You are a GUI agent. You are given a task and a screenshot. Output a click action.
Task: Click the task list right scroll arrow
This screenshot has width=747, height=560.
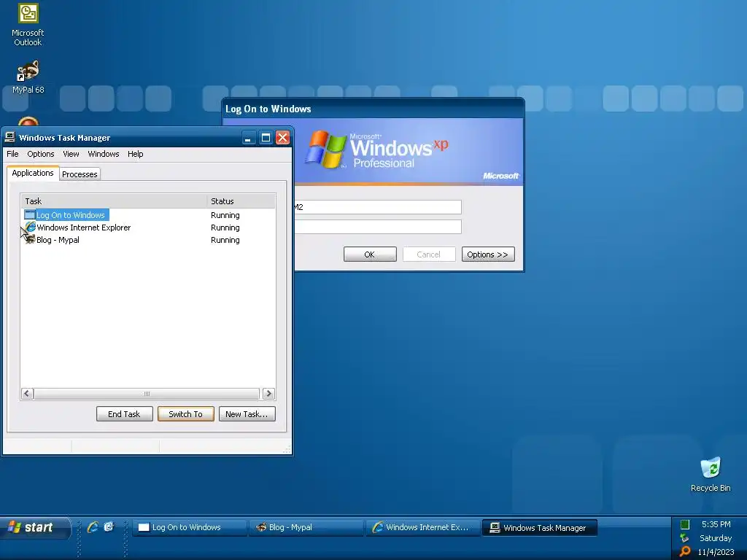268,393
